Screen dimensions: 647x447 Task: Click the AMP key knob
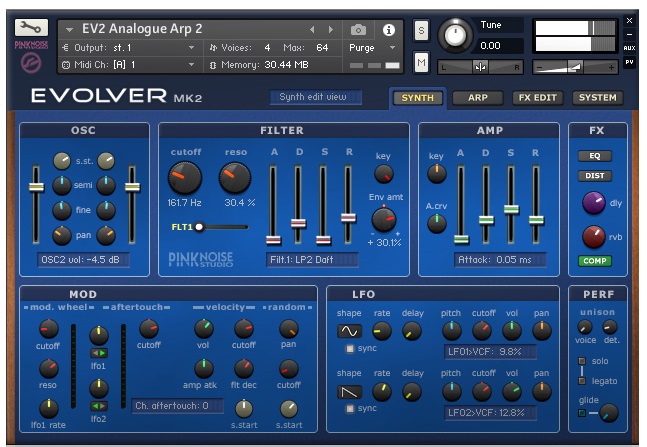437,174
